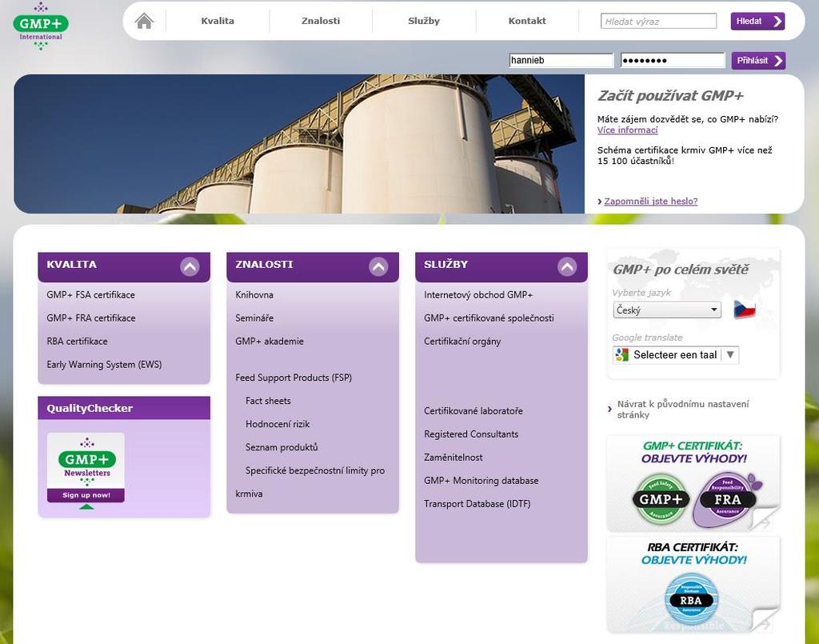The width and height of the screenshot is (819, 644).
Task: Focus the password field
Action: 672,60
